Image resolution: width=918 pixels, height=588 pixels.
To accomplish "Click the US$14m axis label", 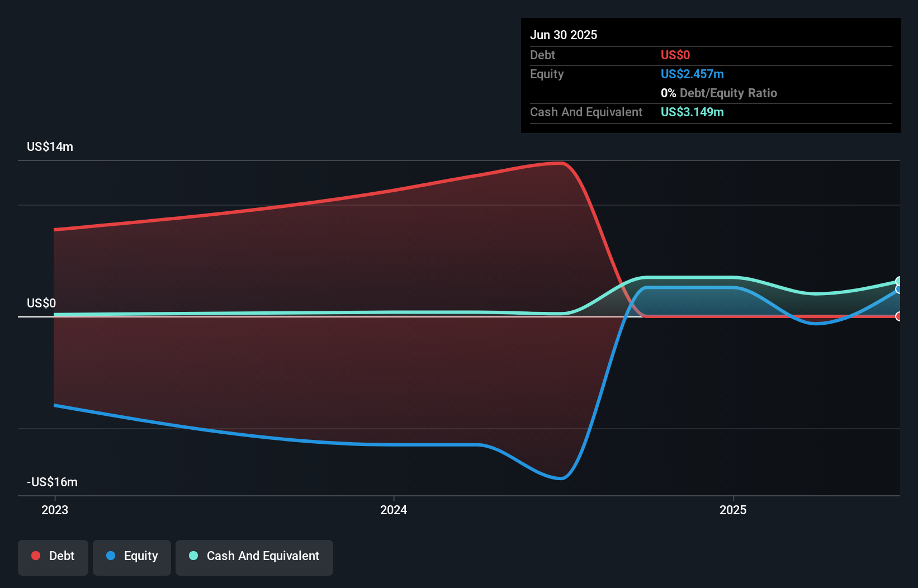I will [x=50, y=146].
